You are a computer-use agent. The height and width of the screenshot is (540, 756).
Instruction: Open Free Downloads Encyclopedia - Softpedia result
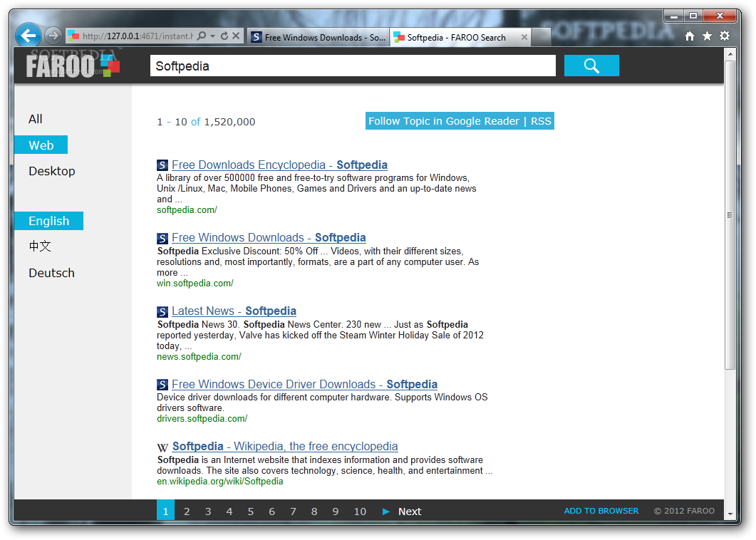coord(279,165)
